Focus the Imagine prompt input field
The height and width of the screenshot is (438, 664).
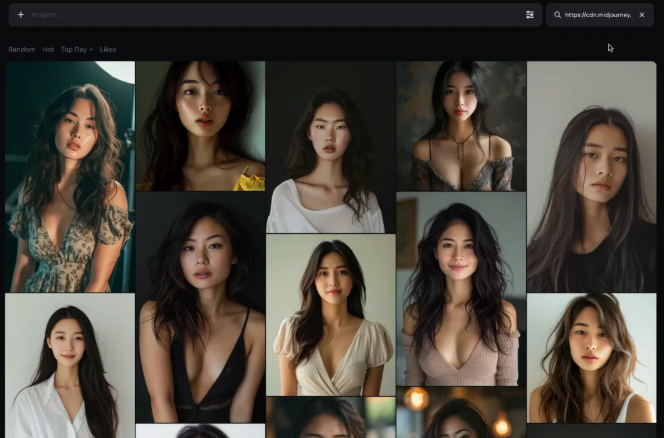pyautogui.click(x=275, y=15)
